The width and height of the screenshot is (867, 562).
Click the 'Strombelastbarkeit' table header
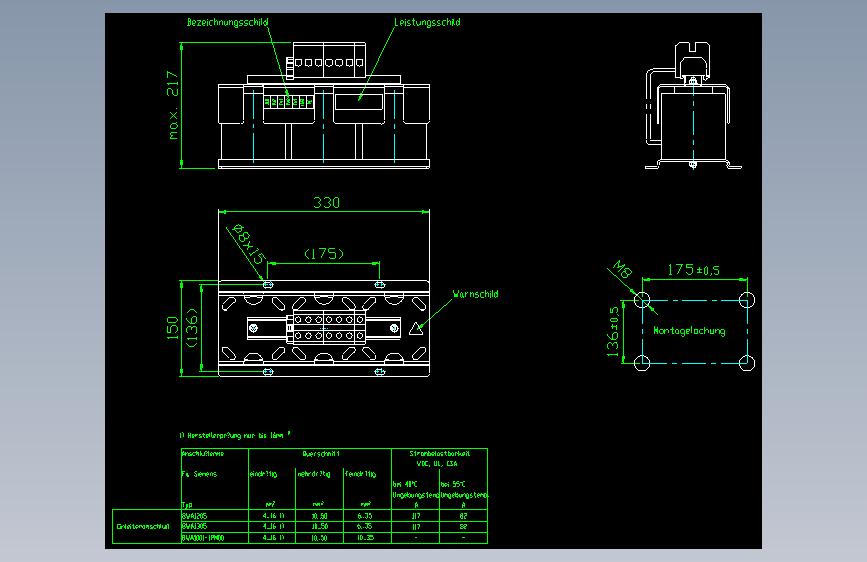click(x=440, y=454)
